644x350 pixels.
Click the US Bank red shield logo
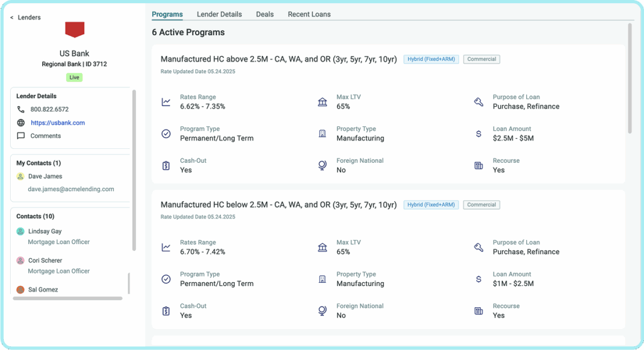75,30
